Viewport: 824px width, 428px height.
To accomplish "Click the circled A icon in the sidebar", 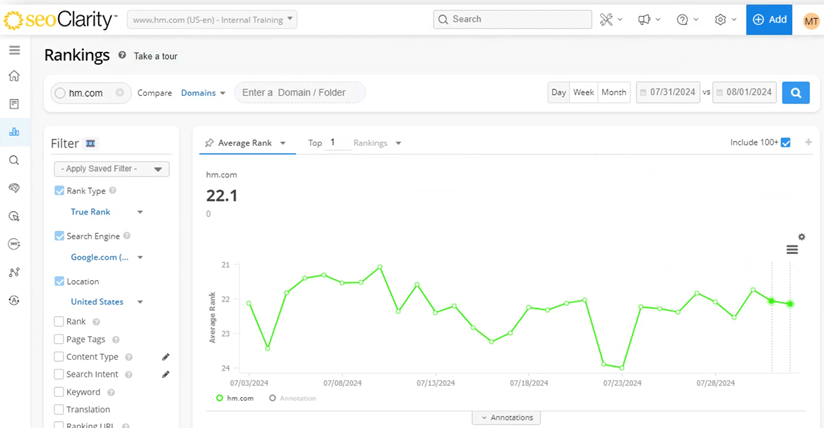I will tap(14, 300).
